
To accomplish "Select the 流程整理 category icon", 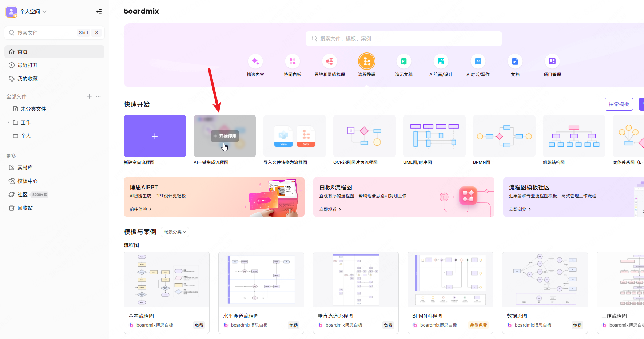I will pyautogui.click(x=367, y=61).
